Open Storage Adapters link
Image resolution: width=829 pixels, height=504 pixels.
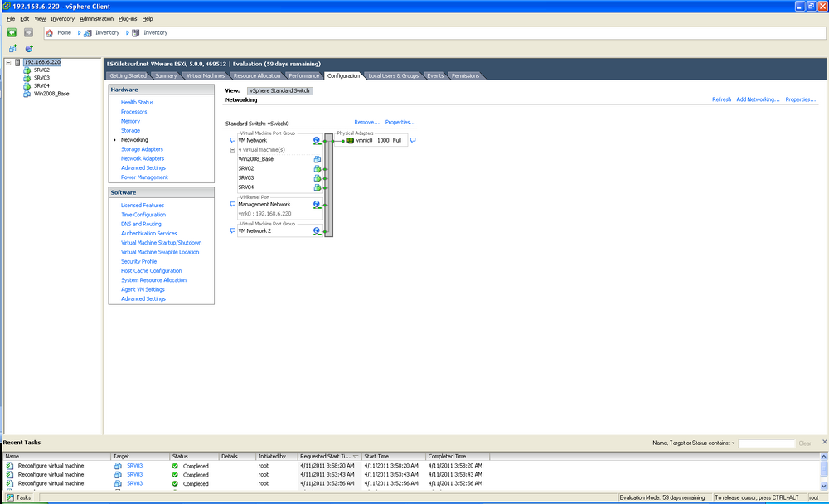(142, 149)
